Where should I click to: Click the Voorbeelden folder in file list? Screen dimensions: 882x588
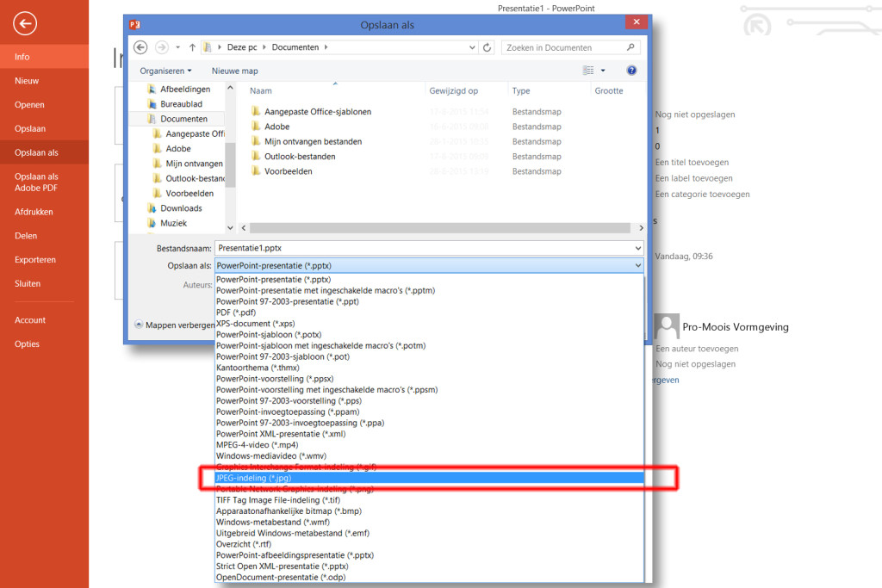(x=288, y=171)
